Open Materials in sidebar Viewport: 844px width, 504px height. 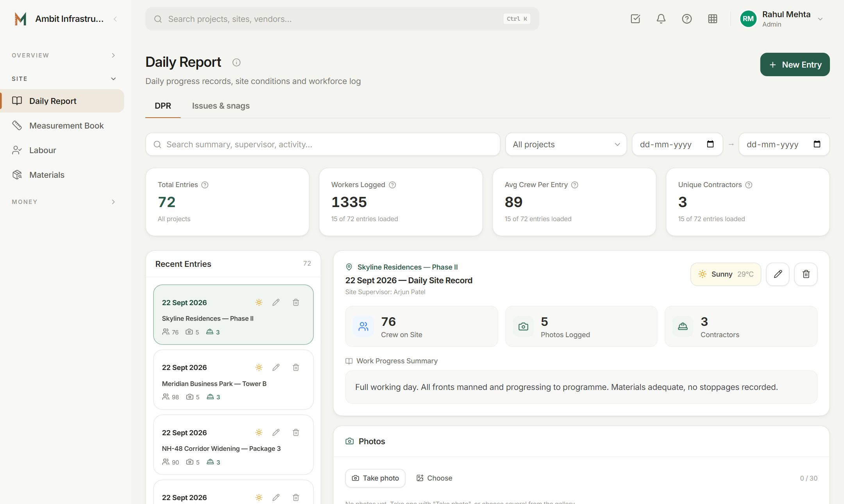pos(63,175)
